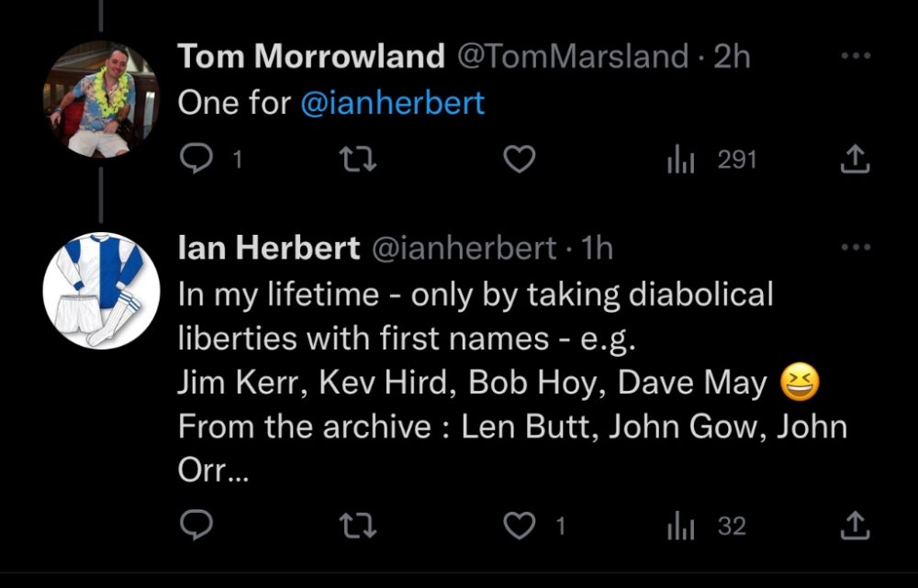Share Tom Morrowland's tweet

click(855, 161)
